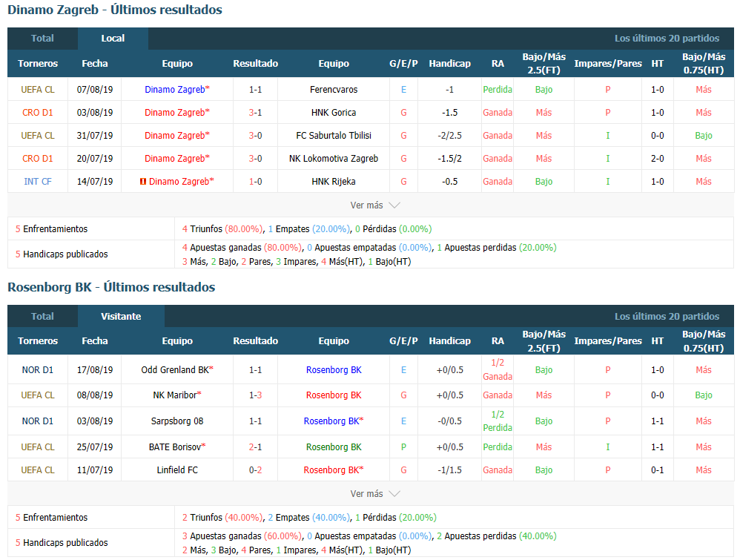Click the red card icon beside Dinamo Zagreb
The width and height of the screenshot is (740, 560).
click(x=143, y=182)
